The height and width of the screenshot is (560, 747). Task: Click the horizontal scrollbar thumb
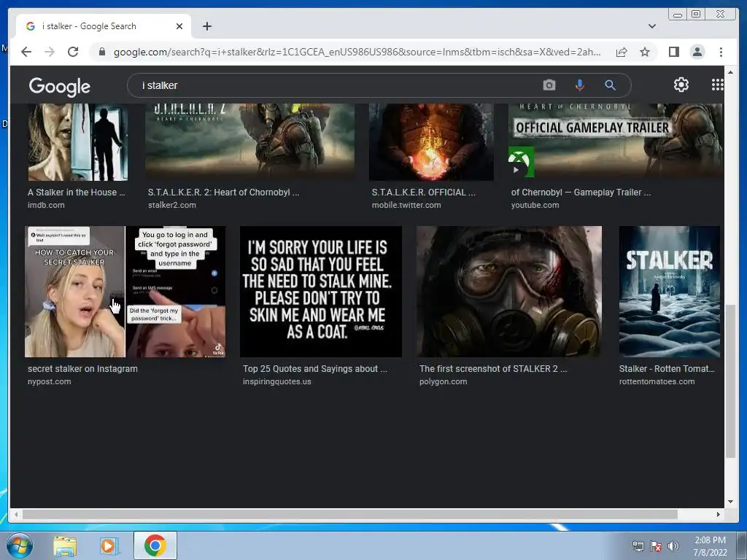[349, 514]
